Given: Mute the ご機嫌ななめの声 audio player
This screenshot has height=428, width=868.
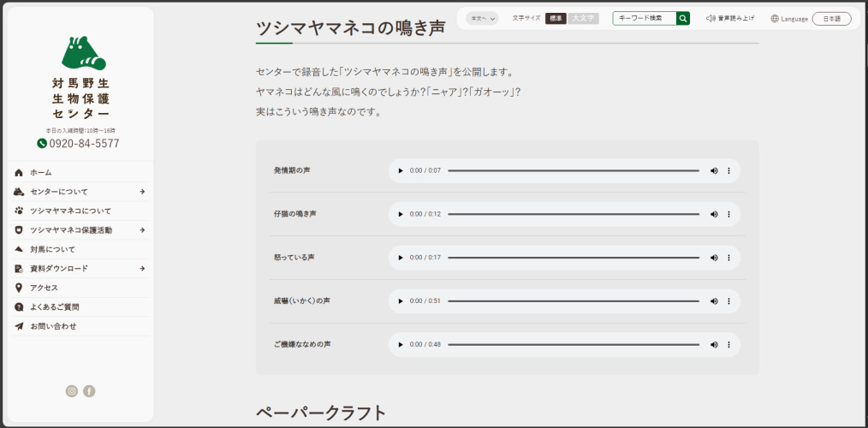Looking at the screenshot, I should (714, 344).
